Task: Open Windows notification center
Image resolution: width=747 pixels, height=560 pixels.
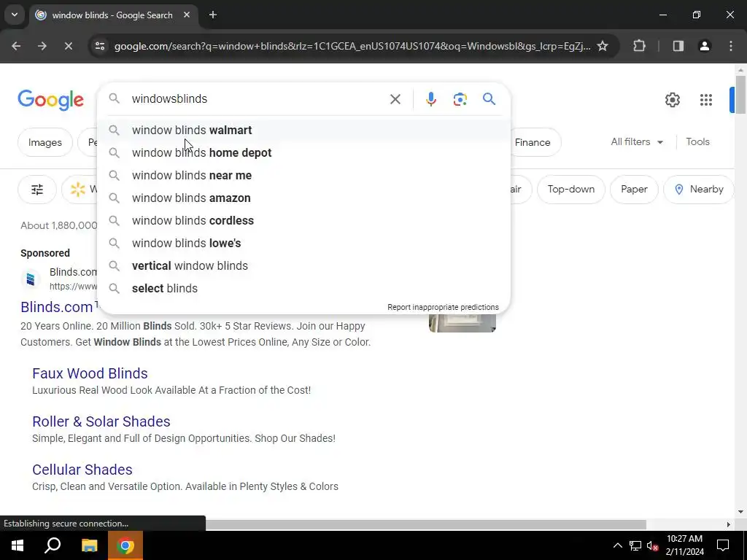Action: click(x=723, y=545)
